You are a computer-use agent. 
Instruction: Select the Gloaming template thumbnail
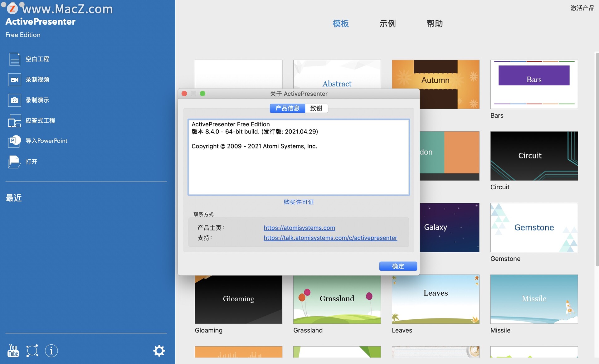coord(238,299)
